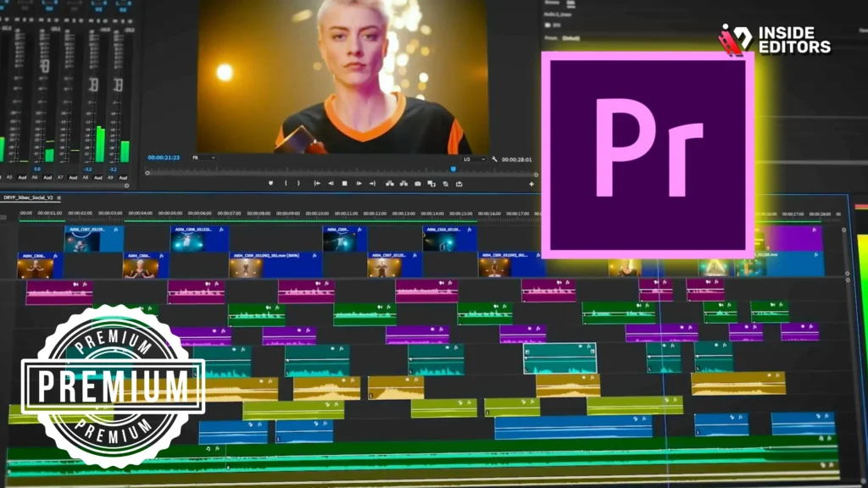The height and width of the screenshot is (488, 868).
Task: Select the white-outlined teal audio clip
Action: 560,358
